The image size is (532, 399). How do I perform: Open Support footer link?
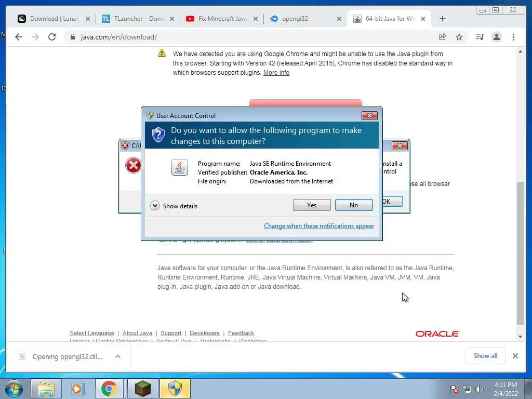coord(171,333)
